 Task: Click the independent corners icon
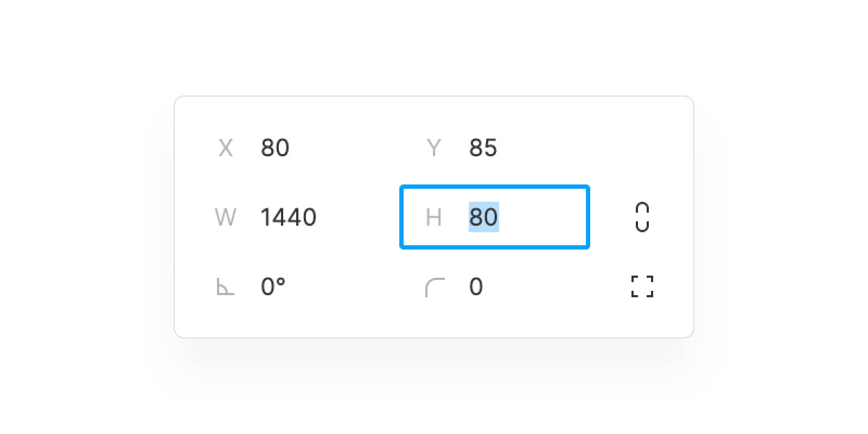coord(642,286)
